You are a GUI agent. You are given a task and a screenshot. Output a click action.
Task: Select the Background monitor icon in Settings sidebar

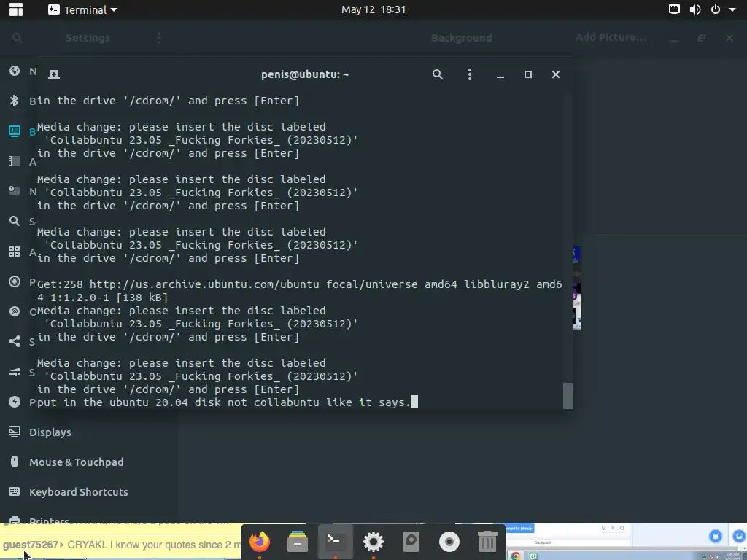(15, 131)
